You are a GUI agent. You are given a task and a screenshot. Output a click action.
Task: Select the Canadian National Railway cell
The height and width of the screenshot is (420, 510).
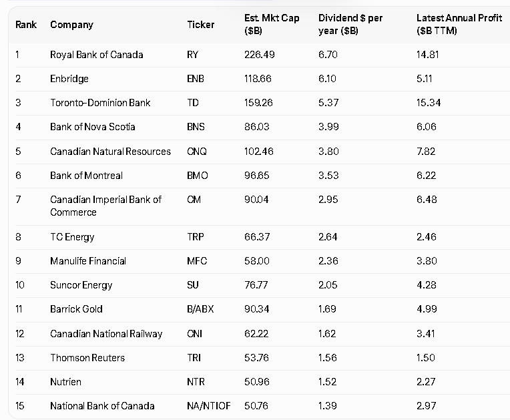point(106,334)
